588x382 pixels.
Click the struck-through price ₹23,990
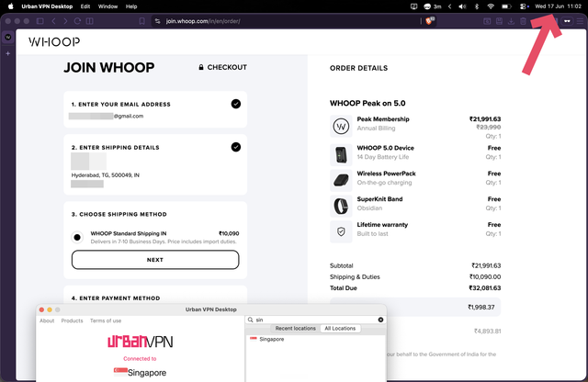click(x=489, y=128)
